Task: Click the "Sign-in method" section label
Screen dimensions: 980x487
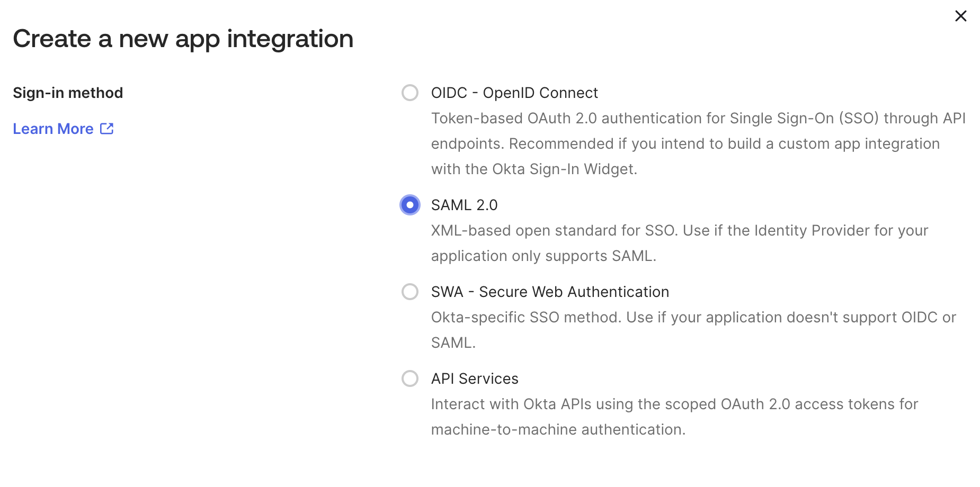Action: coord(68,93)
